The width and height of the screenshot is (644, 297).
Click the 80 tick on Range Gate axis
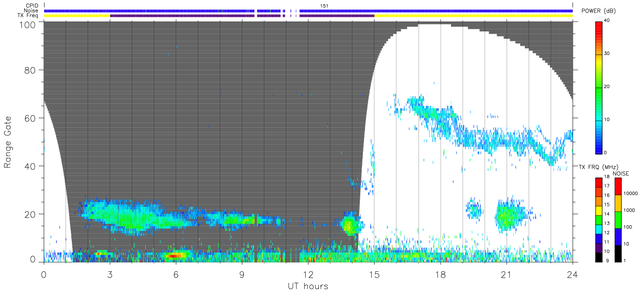tap(29, 70)
